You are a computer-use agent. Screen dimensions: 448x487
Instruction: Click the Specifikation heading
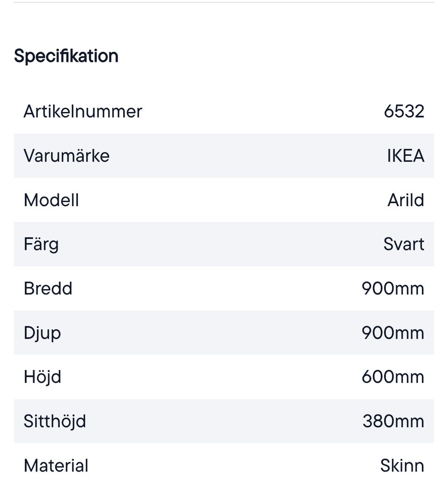click(66, 56)
